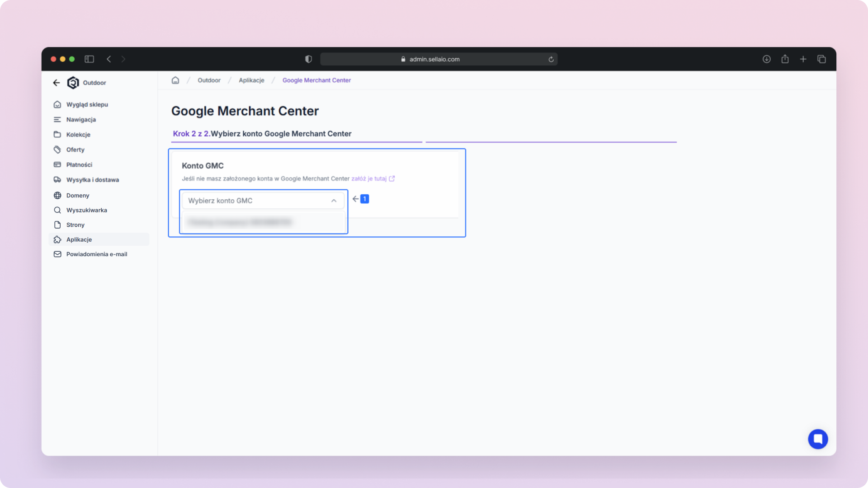
Task: Click the Sellaio logo icon
Action: pyautogui.click(x=73, y=83)
